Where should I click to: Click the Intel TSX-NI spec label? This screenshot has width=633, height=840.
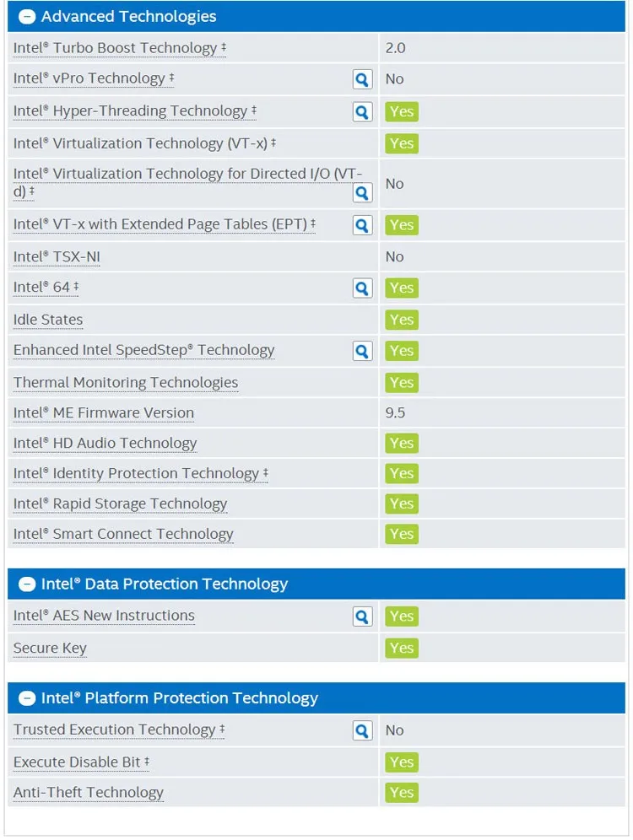(x=57, y=257)
